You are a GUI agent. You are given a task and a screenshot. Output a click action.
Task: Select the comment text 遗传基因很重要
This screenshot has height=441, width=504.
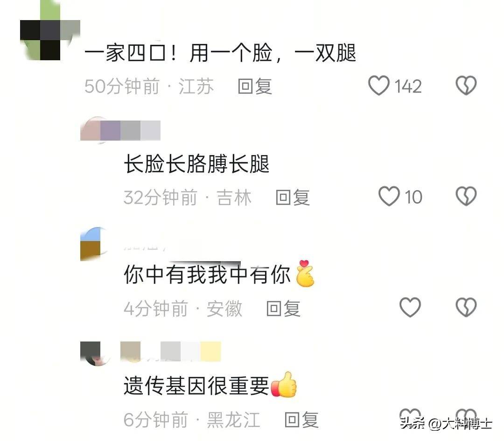196,386
